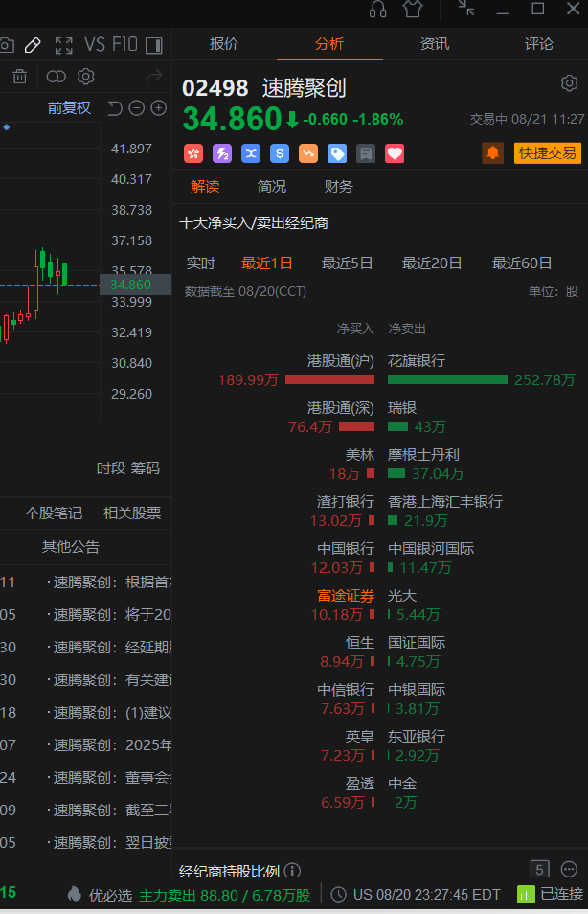Click the info icon beside 经纪商持股比例
Viewport: 588px width, 914px height.
(x=292, y=871)
